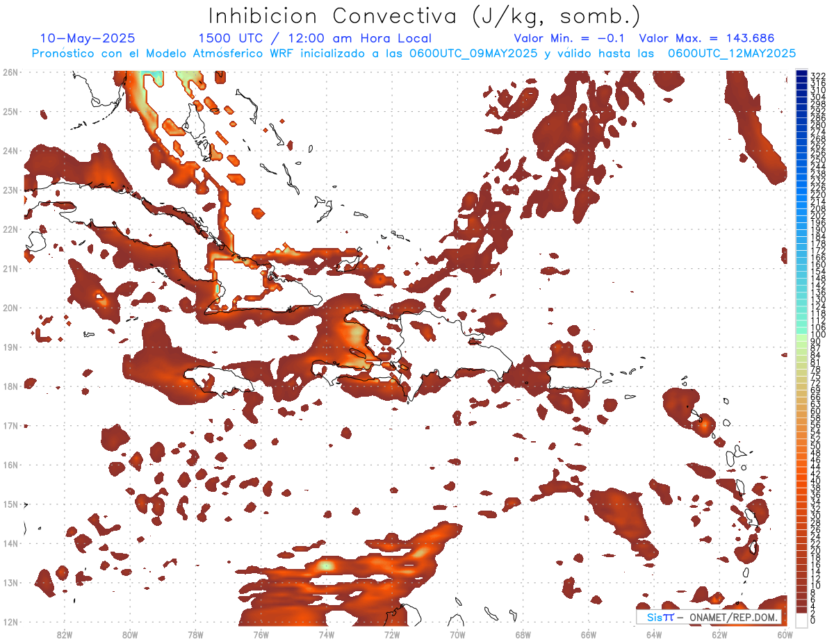Click the 16N latitude label
834x644 pixels.
click(x=10, y=465)
